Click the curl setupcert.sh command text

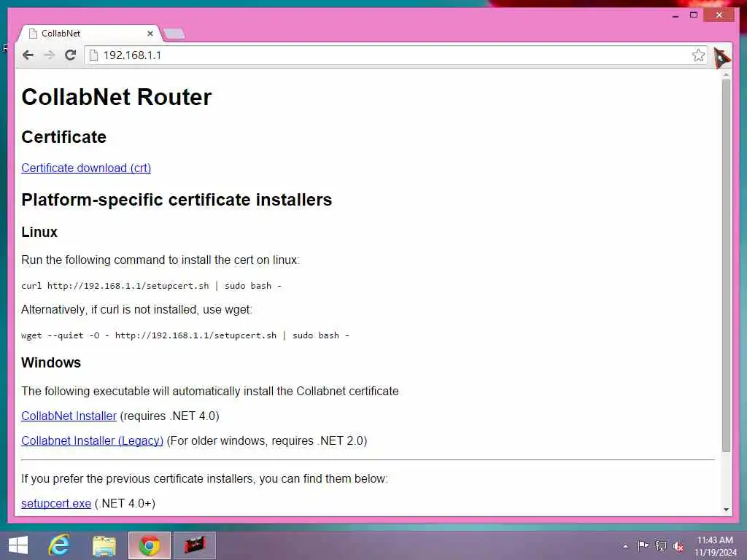152,286
